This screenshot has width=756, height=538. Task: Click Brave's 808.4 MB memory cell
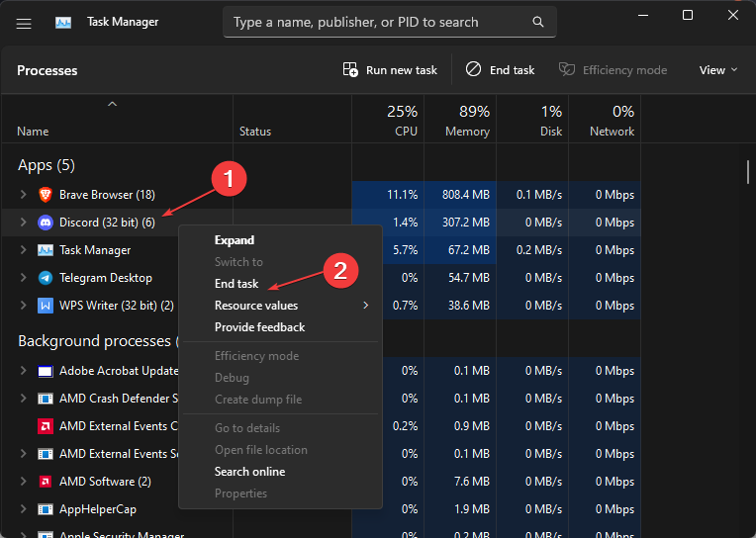[460, 195]
